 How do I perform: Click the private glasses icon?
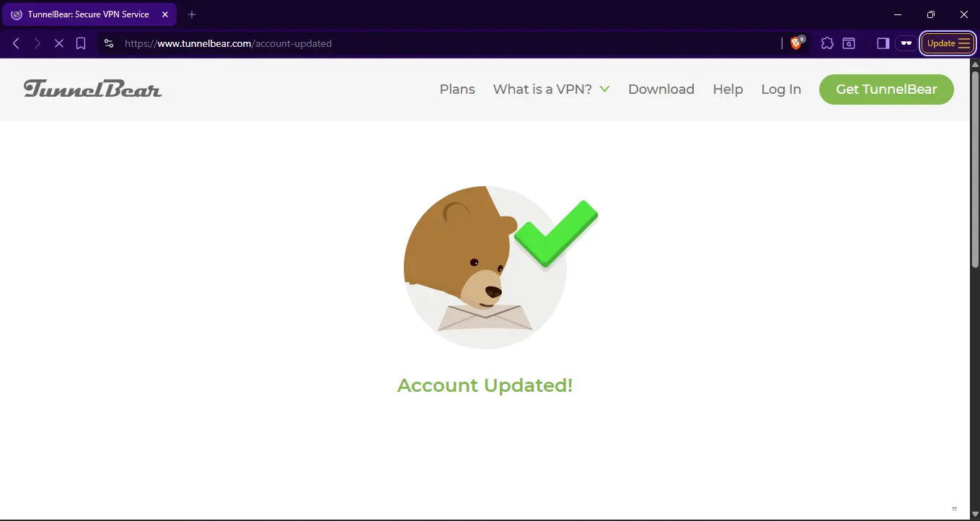point(906,43)
